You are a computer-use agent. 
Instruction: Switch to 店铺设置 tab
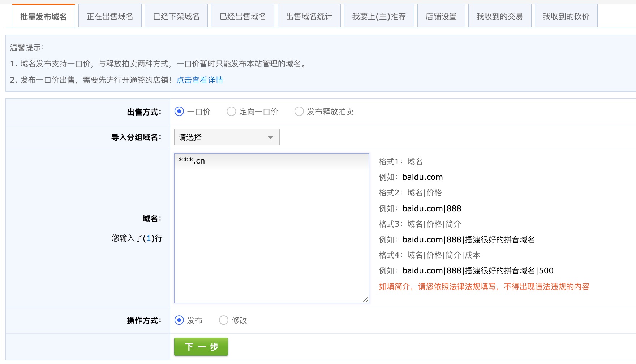[x=441, y=16]
